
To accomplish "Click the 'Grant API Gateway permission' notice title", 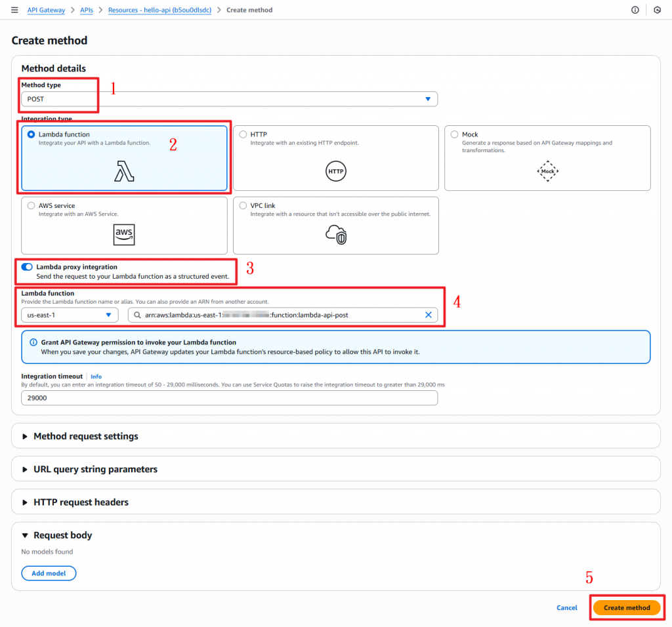I will click(138, 342).
